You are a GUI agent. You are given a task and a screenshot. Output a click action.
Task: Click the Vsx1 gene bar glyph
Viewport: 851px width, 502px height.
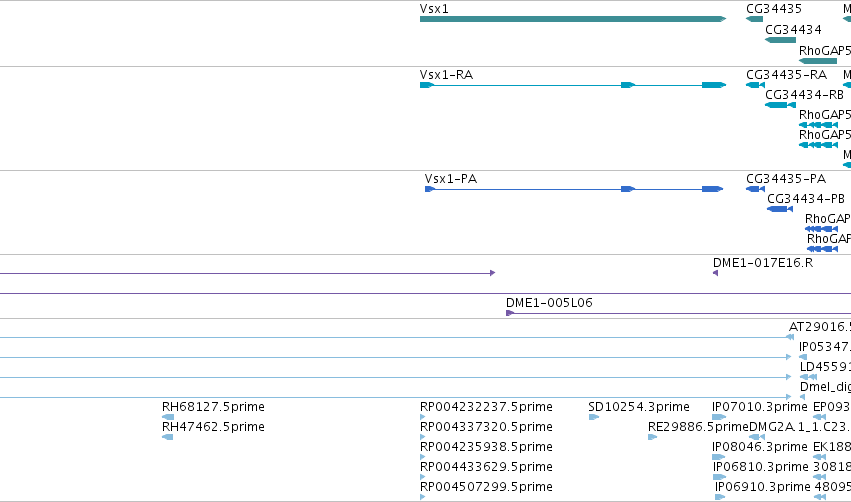(573, 19)
